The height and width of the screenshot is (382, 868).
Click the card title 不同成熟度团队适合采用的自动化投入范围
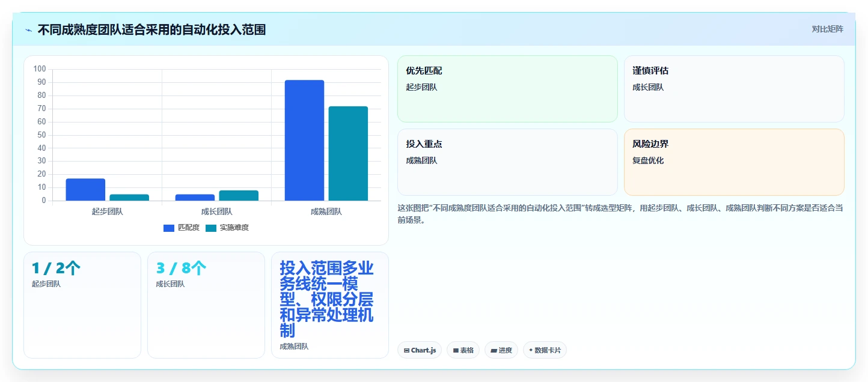click(151, 30)
